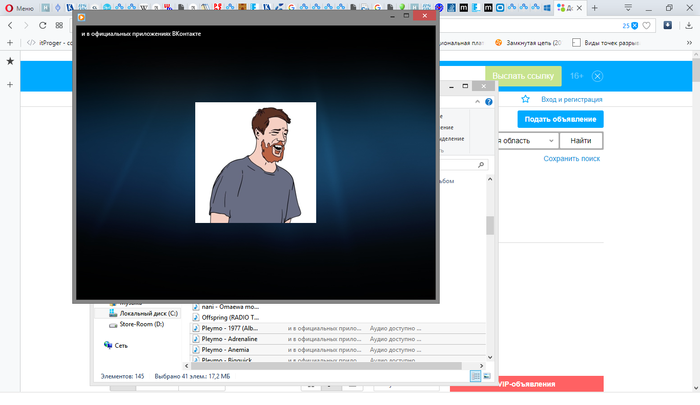This screenshot has width=700, height=405.
Task: Click the ad blocker shield icon
Action: [634, 26]
